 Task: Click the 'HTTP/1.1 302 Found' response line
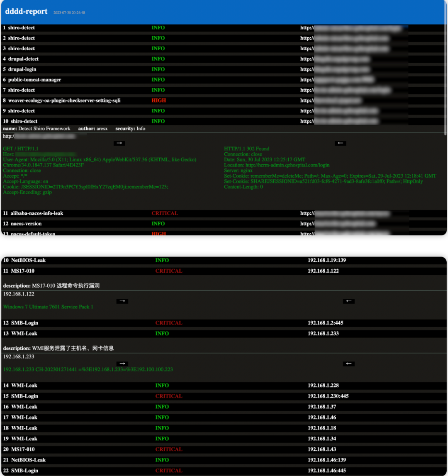(246, 149)
